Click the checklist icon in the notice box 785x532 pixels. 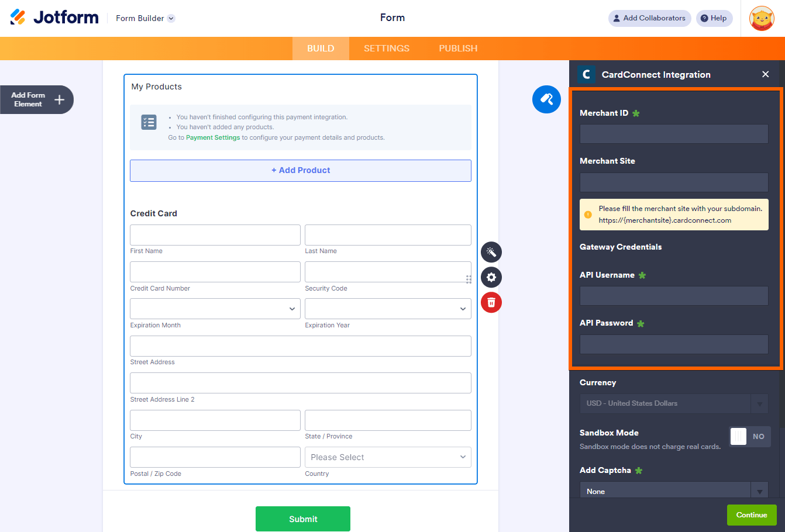pyautogui.click(x=149, y=122)
